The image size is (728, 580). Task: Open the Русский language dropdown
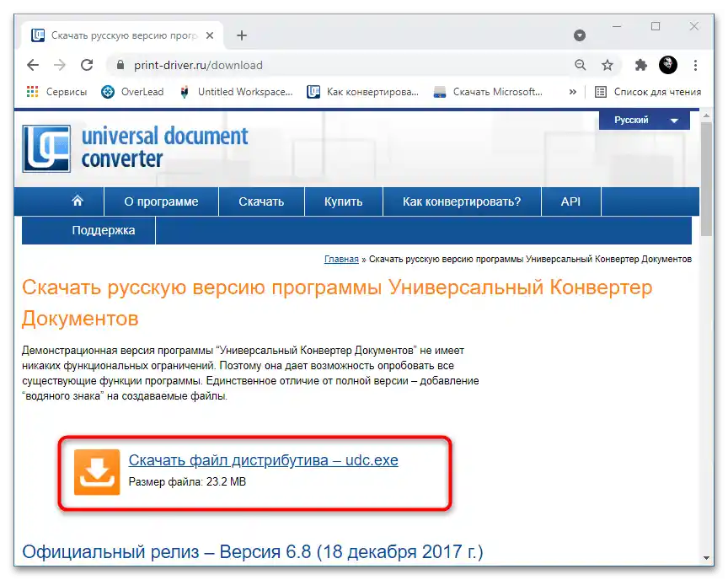(644, 121)
